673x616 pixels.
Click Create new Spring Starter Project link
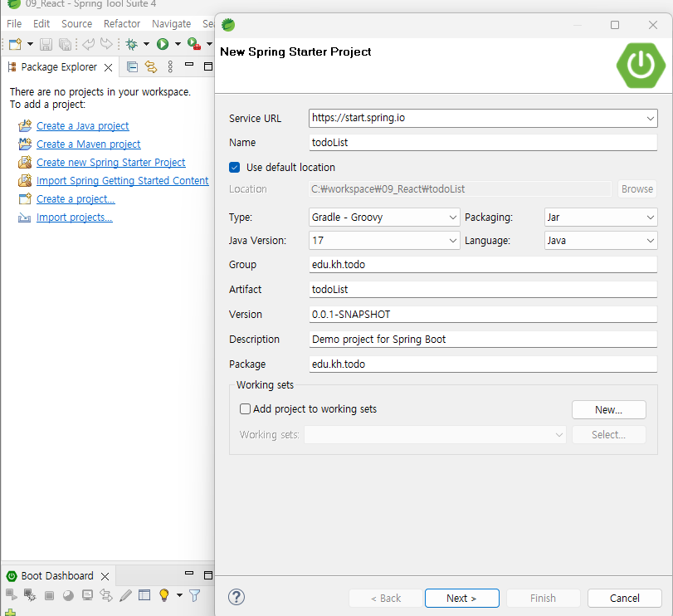click(x=110, y=162)
